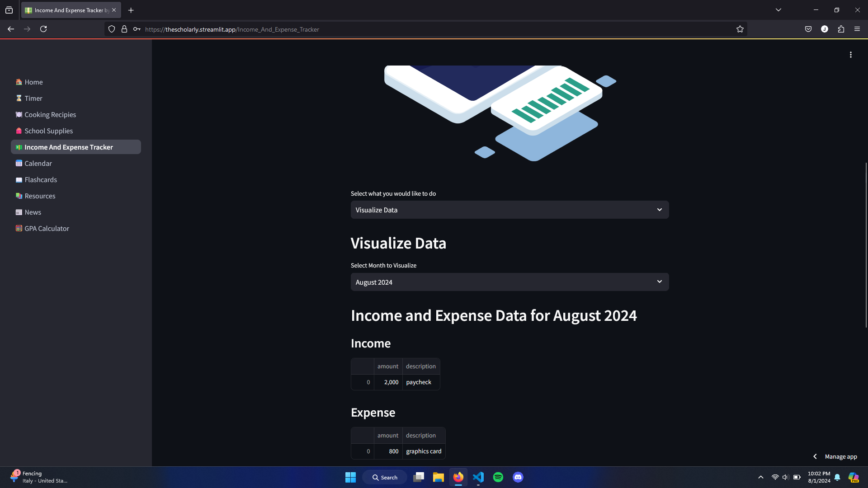The width and height of the screenshot is (868, 488).
Task: Launch Spotify from the taskbar
Action: click(498, 477)
